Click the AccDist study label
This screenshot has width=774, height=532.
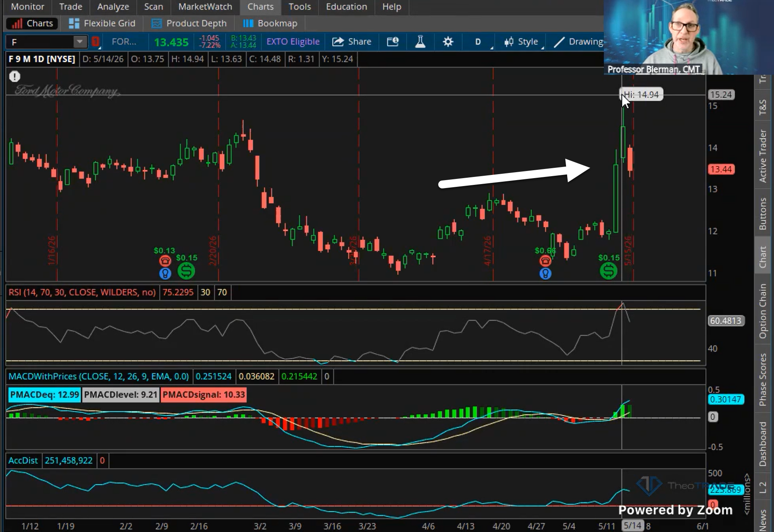pyautogui.click(x=23, y=461)
